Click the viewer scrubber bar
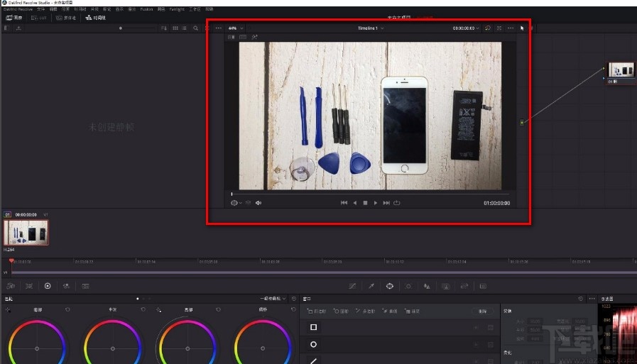The width and height of the screenshot is (637, 364). (369, 194)
